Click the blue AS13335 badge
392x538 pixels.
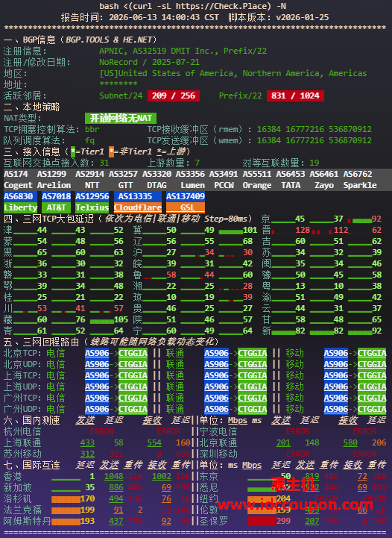137,196
